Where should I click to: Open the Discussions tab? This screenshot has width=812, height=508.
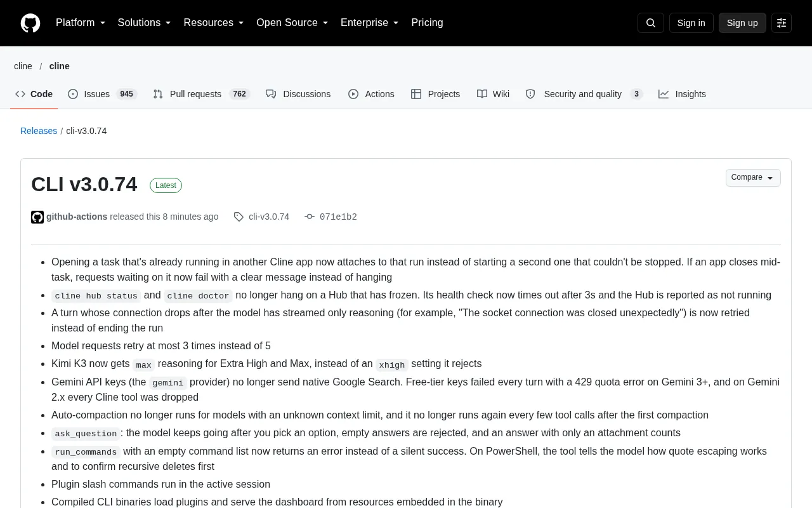(x=298, y=94)
